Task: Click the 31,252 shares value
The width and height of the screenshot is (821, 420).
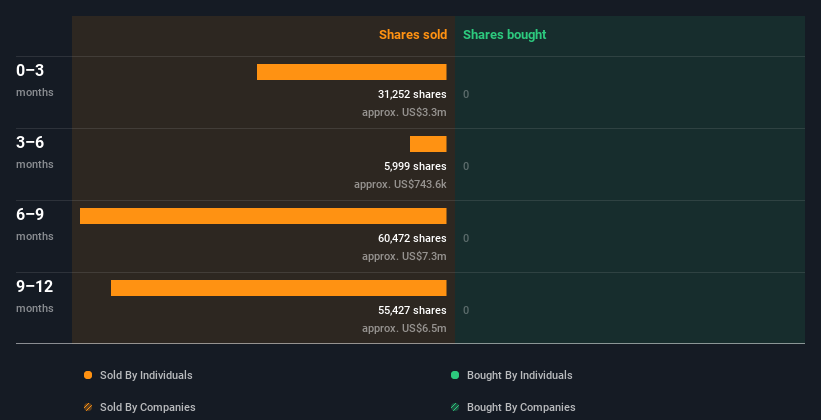Action: tap(412, 94)
